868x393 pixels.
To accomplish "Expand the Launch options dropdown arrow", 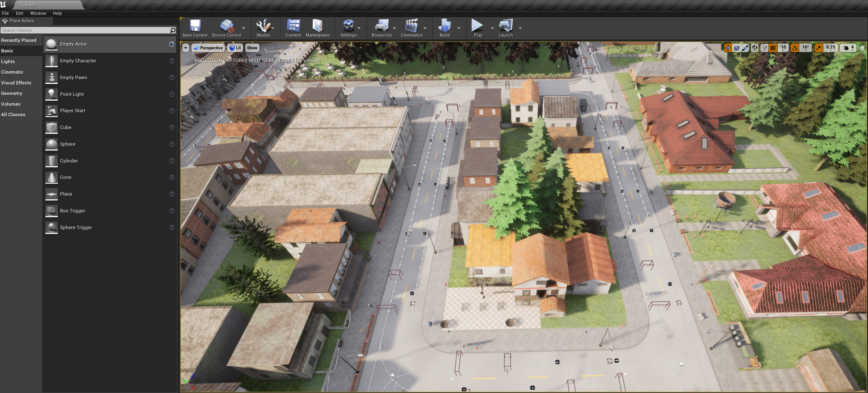I will (520, 28).
